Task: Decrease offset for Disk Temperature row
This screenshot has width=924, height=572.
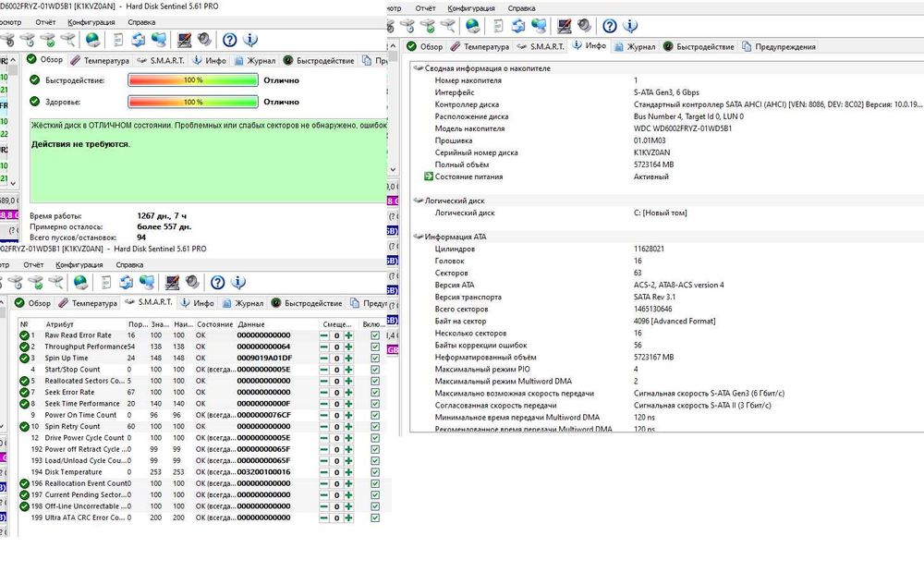Action: 324,472
